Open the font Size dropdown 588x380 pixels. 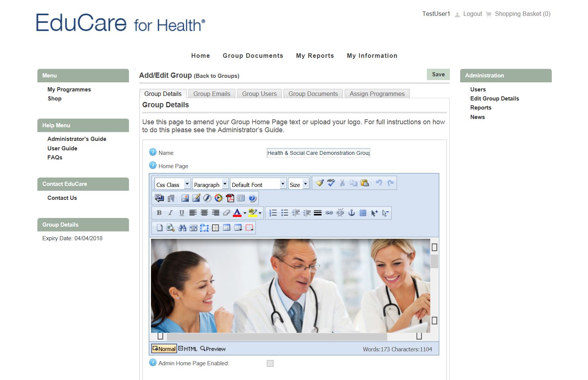point(299,184)
